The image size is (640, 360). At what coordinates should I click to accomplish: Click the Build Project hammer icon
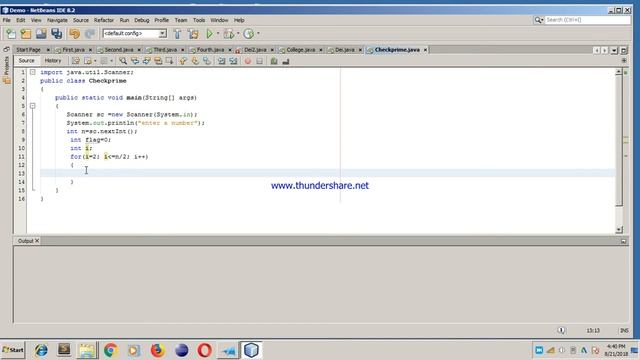178,34
